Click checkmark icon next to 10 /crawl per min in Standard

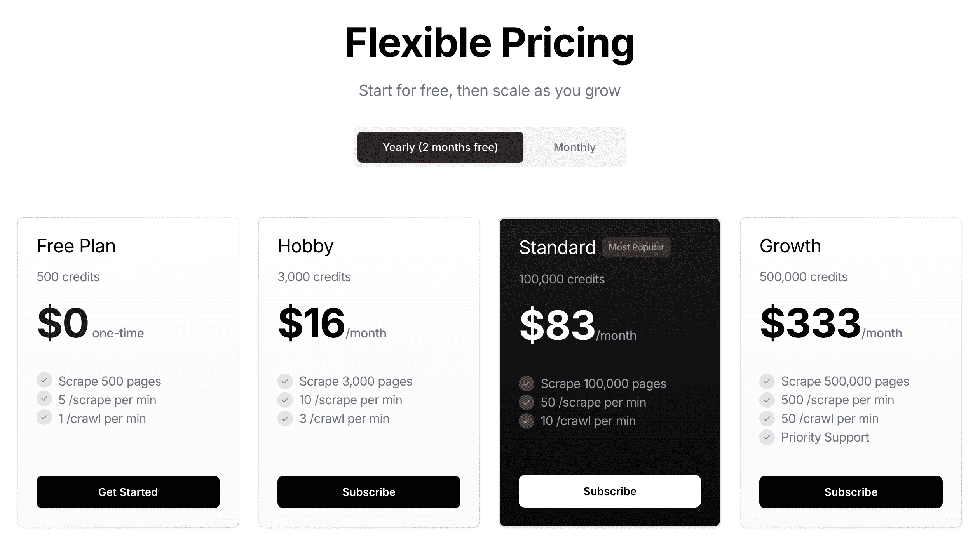click(x=527, y=421)
